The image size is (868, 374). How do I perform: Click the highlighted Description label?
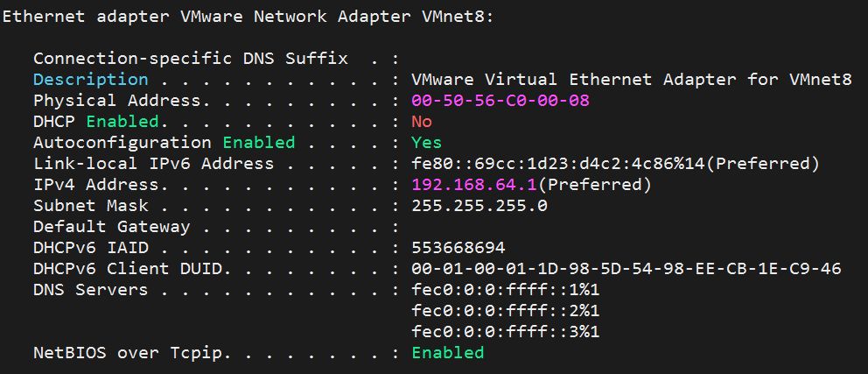tap(91, 80)
